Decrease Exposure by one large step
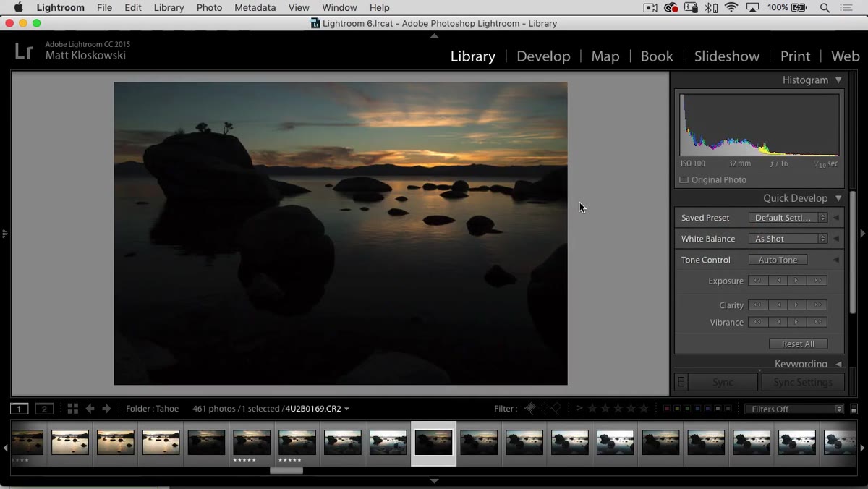This screenshot has height=489, width=868. click(758, 281)
